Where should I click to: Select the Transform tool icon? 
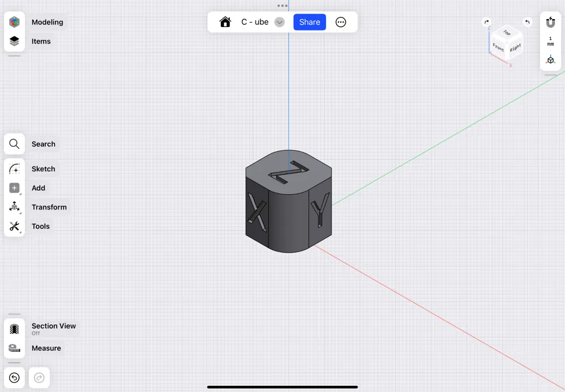click(15, 207)
